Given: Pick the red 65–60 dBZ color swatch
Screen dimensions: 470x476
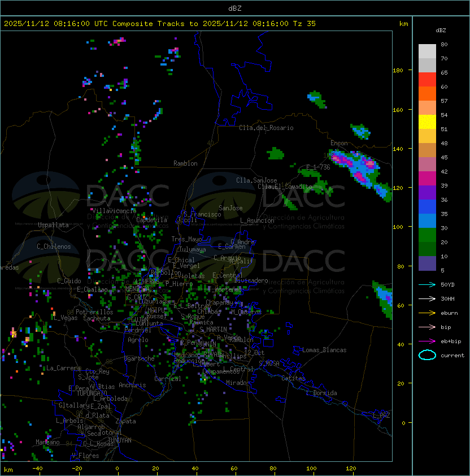Looking at the screenshot, I should click(x=427, y=80).
